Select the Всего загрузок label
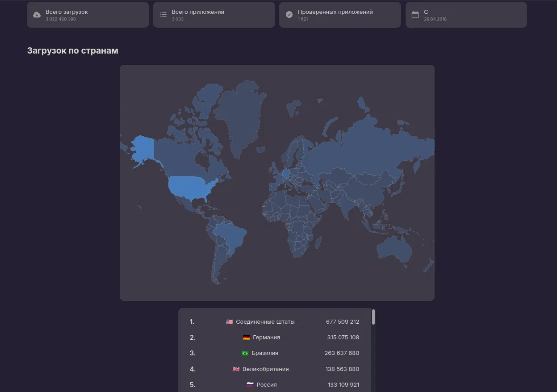557x392 pixels. (x=67, y=12)
